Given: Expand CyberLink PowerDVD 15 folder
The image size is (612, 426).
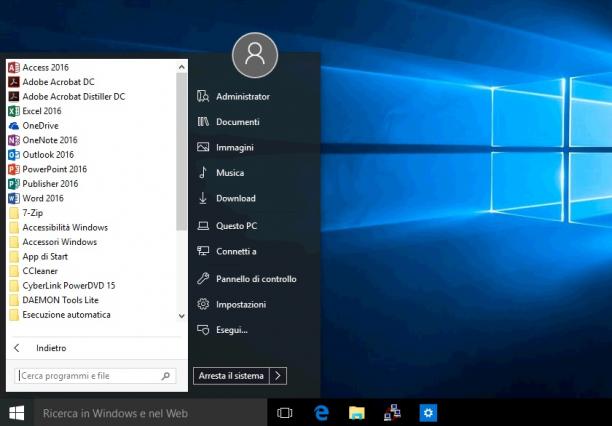Looking at the screenshot, I should [62, 285].
